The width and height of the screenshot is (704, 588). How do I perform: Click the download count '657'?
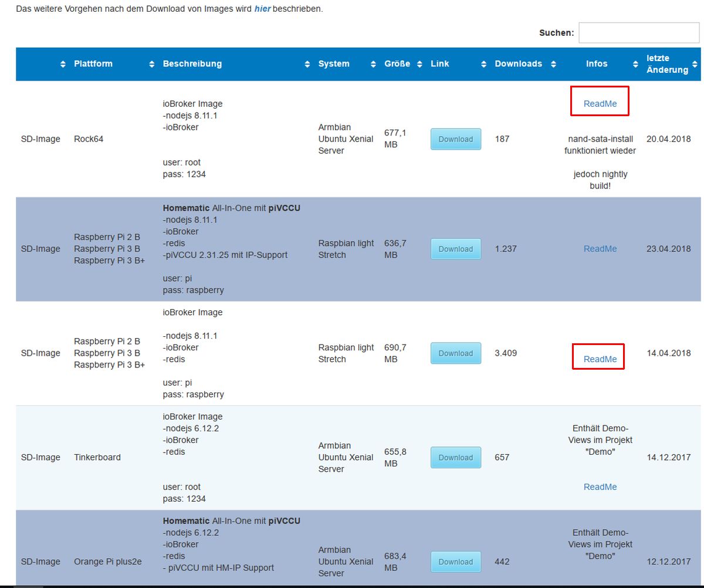click(x=502, y=457)
